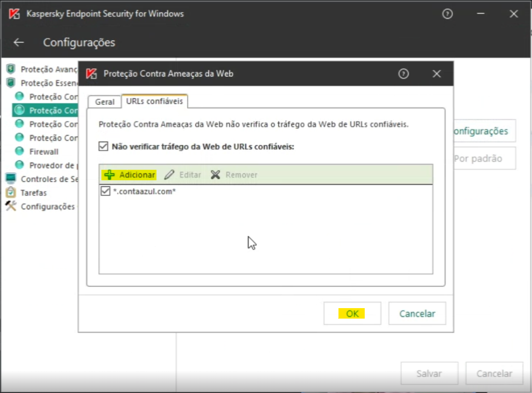This screenshot has height=393, width=532.
Task: Uncheck the *.contaazul.com* entry checkbox
Action: (105, 191)
